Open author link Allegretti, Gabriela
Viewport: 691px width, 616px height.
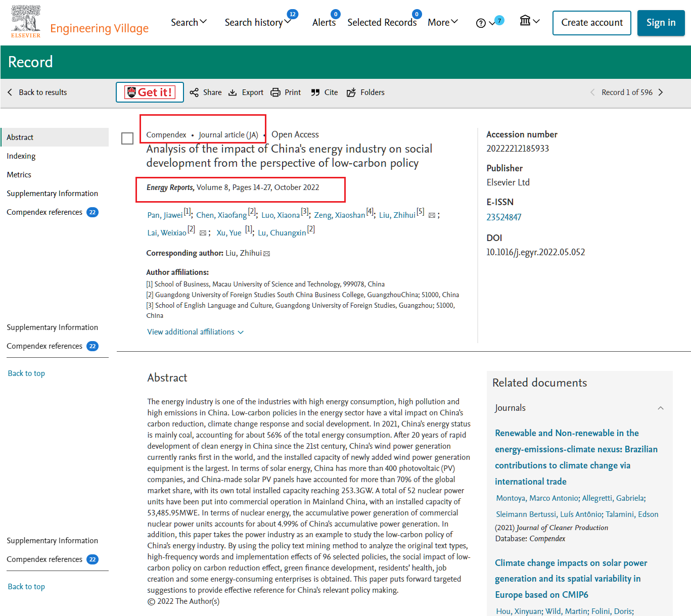click(613, 498)
